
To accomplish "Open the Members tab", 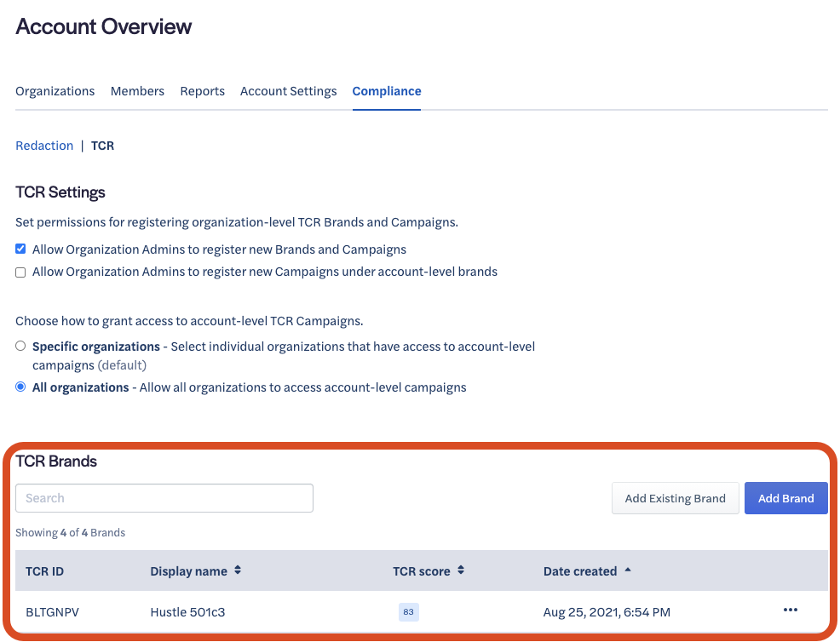I will (x=137, y=91).
